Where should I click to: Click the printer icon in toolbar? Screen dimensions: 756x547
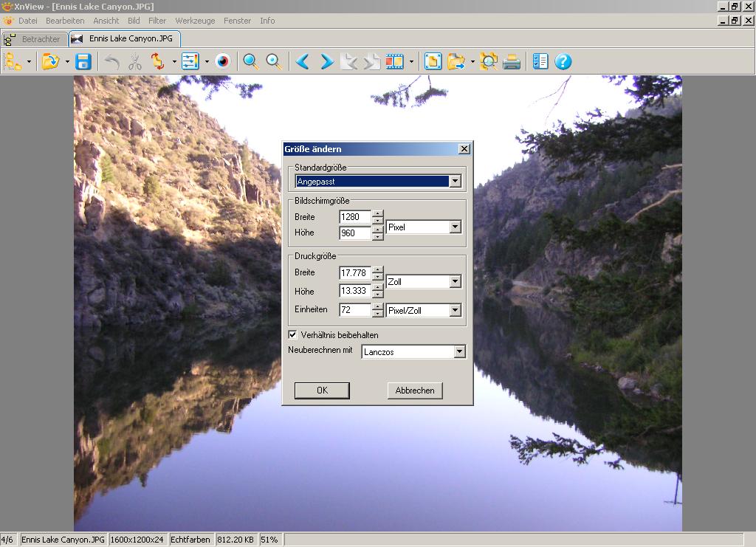(x=512, y=61)
